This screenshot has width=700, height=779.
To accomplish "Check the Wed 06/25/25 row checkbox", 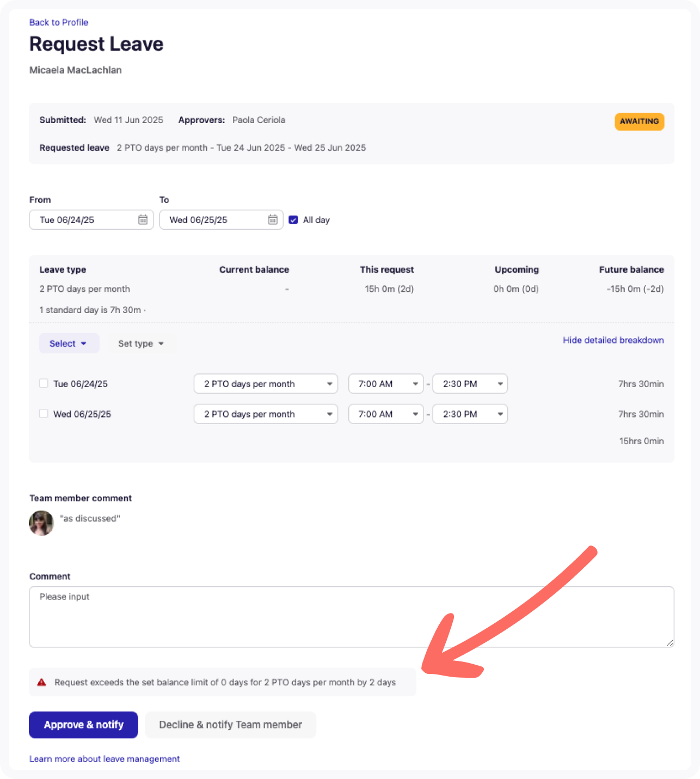I will pyautogui.click(x=44, y=414).
